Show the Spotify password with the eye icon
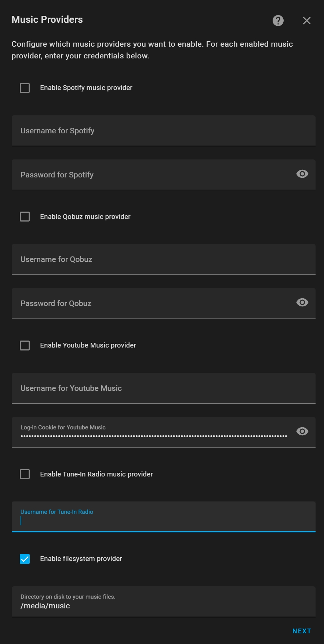The height and width of the screenshot is (644, 324). coord(302,174)
